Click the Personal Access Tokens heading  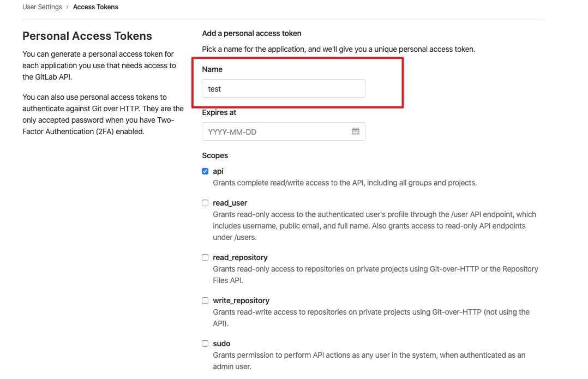[x=87, y=36]
